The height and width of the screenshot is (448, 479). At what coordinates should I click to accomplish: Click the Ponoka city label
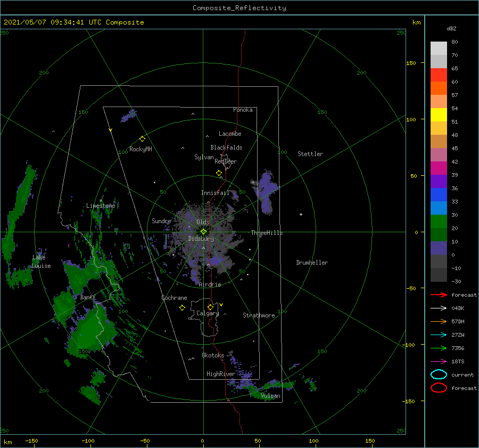point(243,110)
